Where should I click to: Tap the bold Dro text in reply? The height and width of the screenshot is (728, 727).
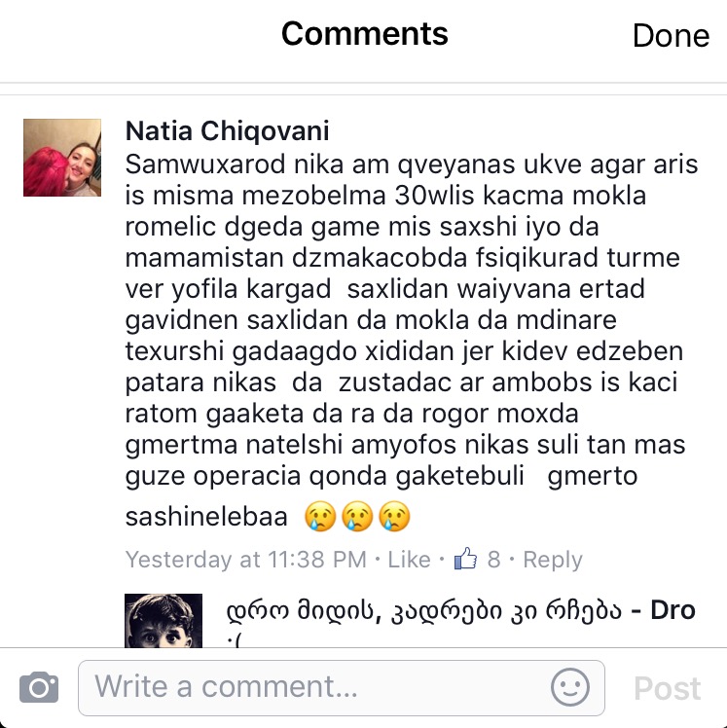[x=672, y=610]
